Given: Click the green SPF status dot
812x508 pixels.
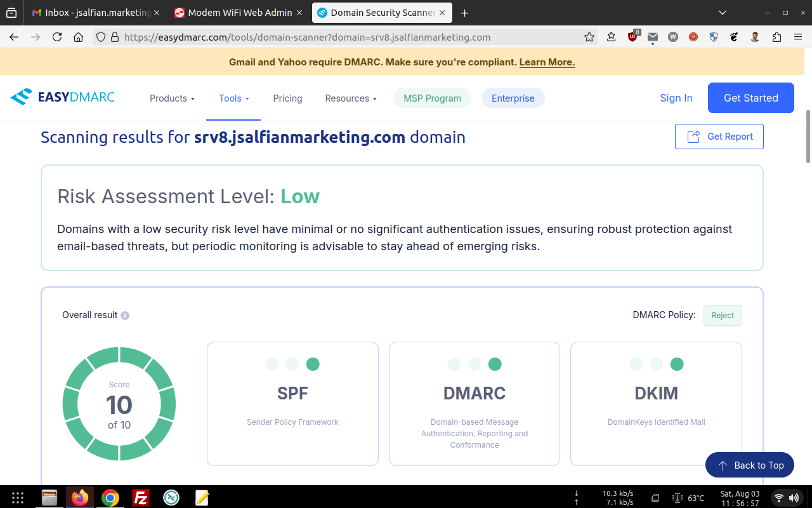Looking at the screenshot, I should (x=313, y=364).
